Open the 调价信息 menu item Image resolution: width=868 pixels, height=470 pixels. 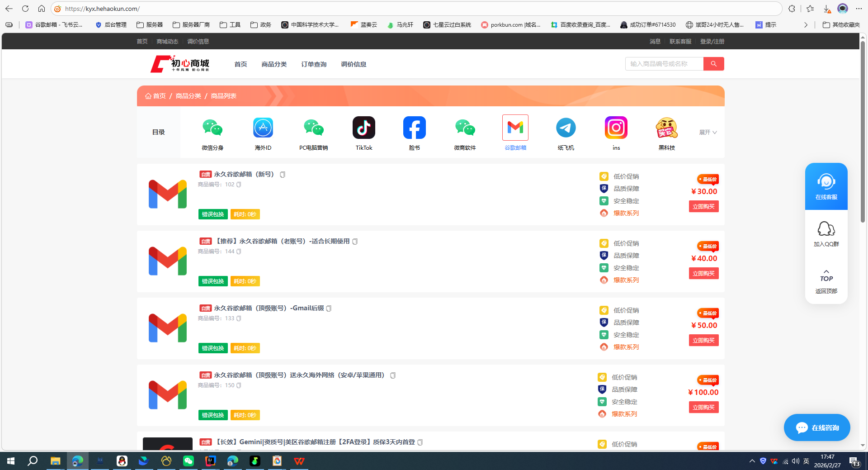354,64
